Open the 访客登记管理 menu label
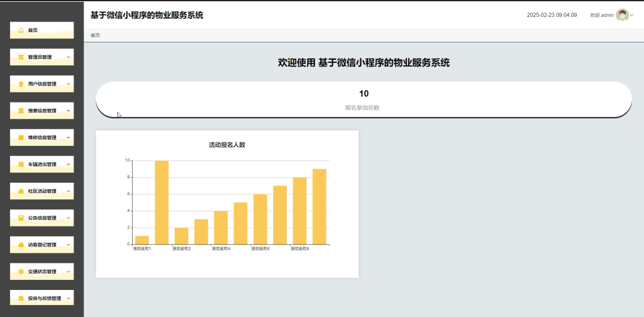Screen dimensions: 644x317 click(42, 245)
